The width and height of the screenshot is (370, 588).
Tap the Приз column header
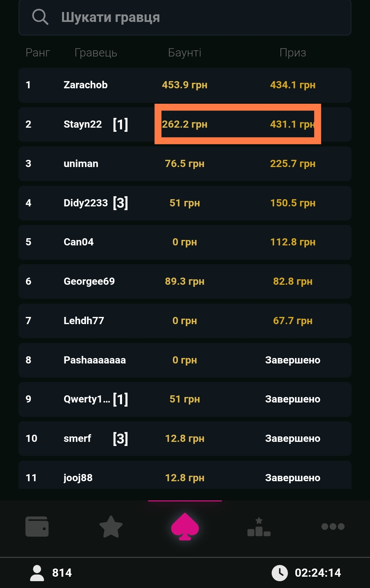pyautogui.click(x=293, y=53)
